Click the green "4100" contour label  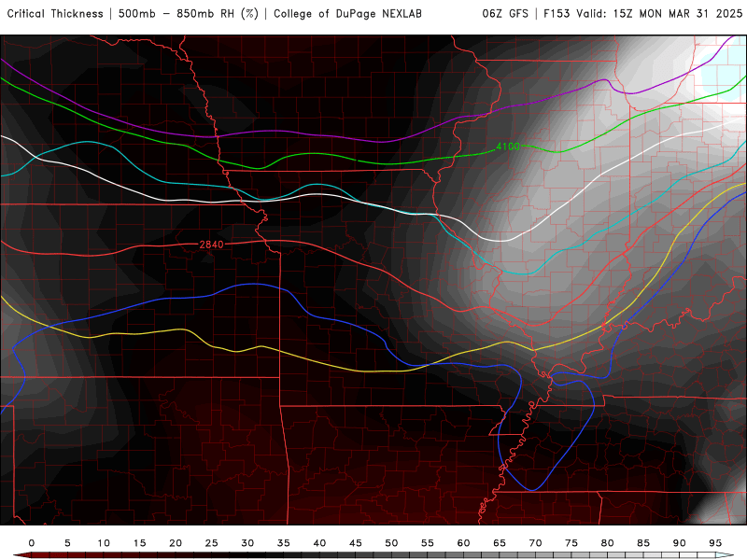coord(508,147)
